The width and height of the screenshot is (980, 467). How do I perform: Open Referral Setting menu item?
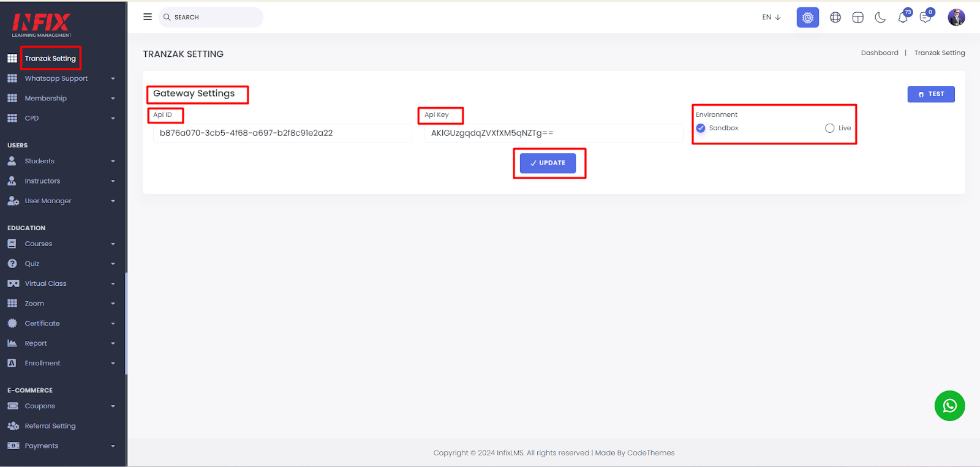pyautogui.click(x=50, y=426)
